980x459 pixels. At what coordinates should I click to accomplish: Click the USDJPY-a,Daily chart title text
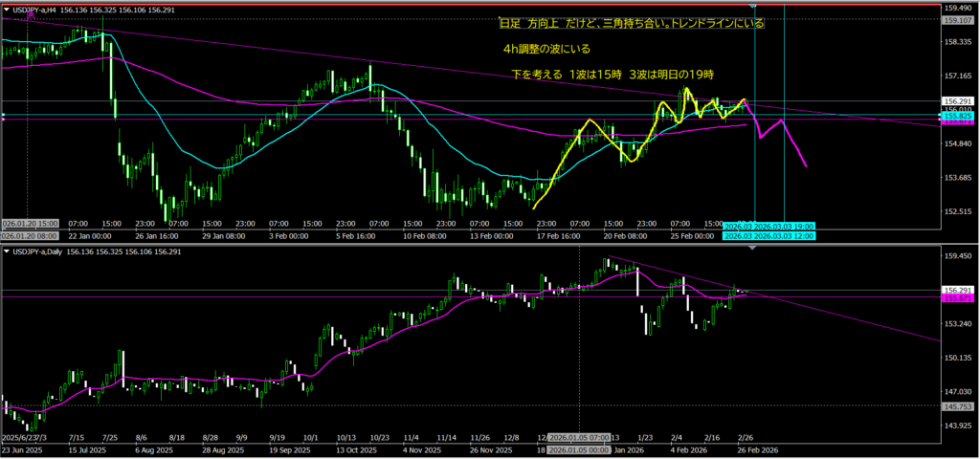coord(44,251)
